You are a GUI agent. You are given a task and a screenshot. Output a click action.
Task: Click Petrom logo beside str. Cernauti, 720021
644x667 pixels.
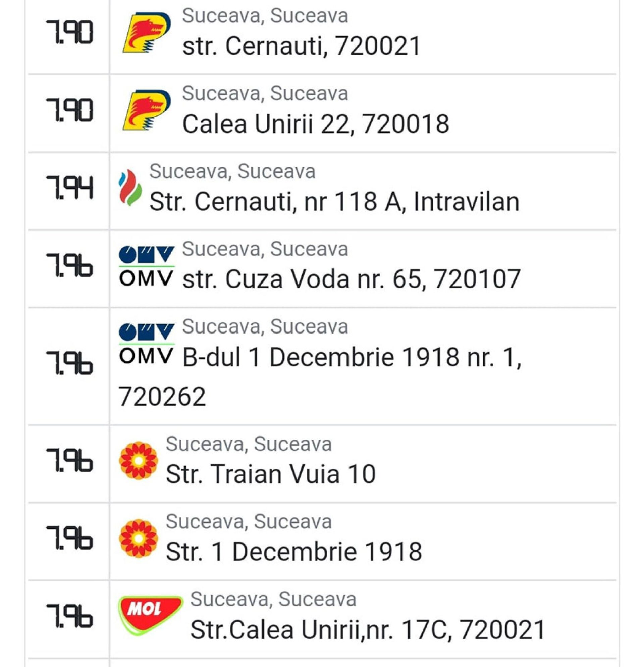pos(147,33)
